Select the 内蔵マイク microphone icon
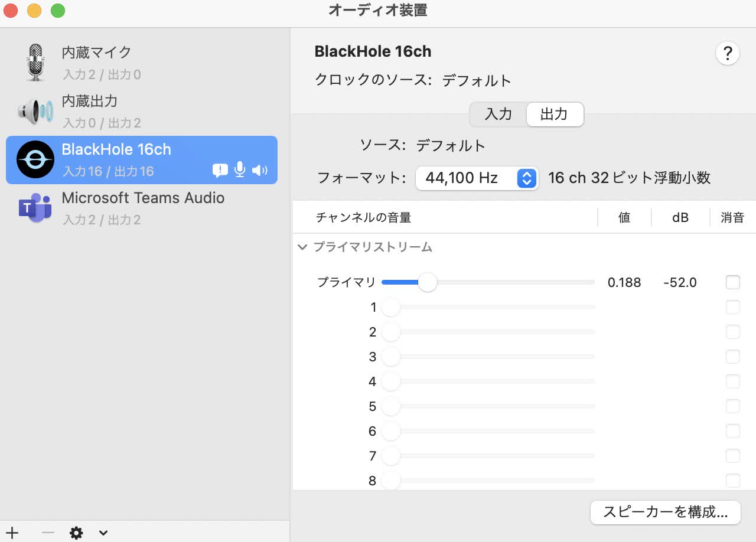The image size is (756, 542). pyautogui.click(x=36, y=63)
